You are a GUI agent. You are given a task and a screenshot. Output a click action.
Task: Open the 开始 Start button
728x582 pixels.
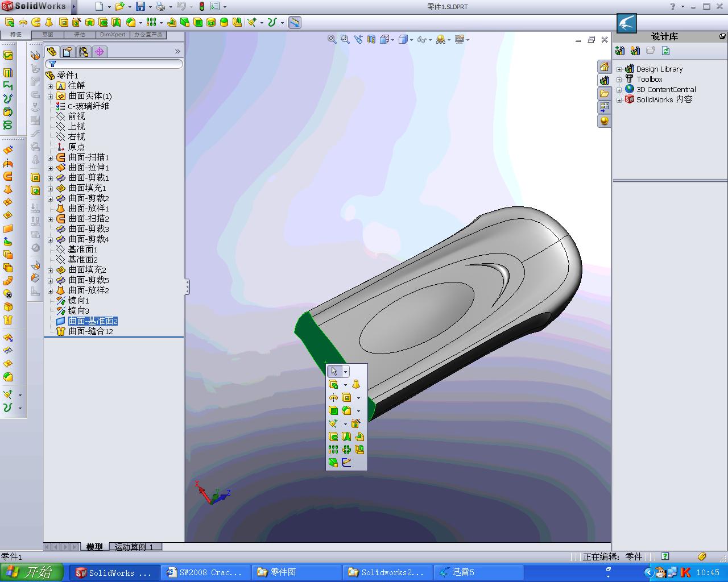tap(33, 572)
